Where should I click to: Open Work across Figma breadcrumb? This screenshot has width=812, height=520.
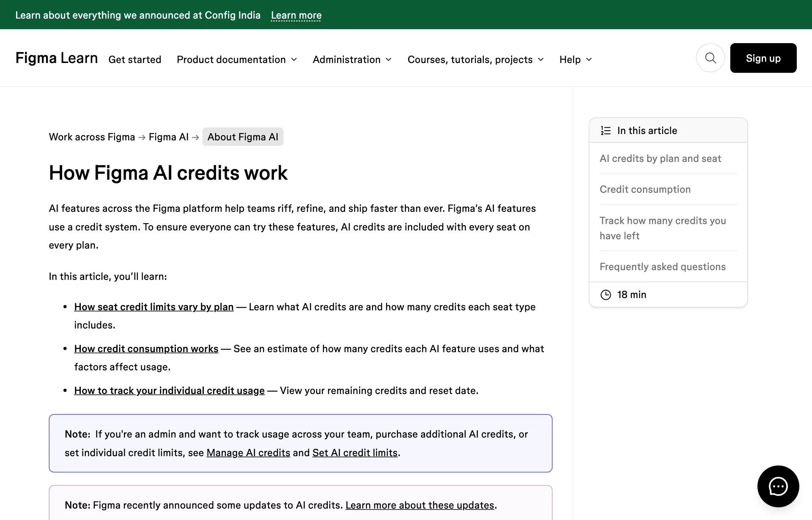click(x=92, y=137)
